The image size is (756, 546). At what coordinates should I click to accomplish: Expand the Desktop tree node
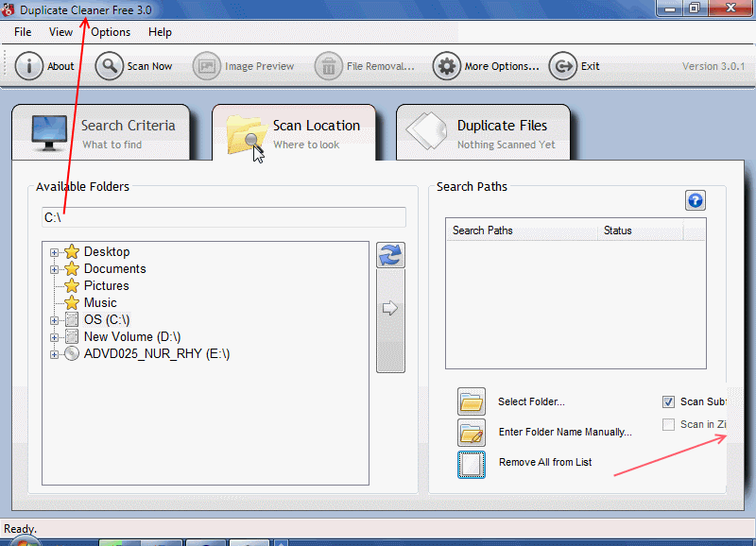tap(54, 252)
